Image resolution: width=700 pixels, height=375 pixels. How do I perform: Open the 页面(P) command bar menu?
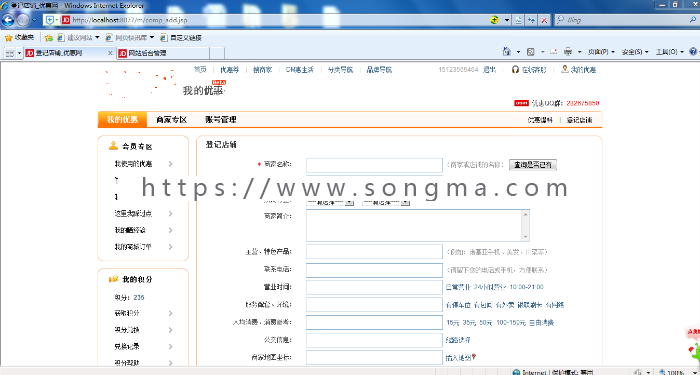601,52
